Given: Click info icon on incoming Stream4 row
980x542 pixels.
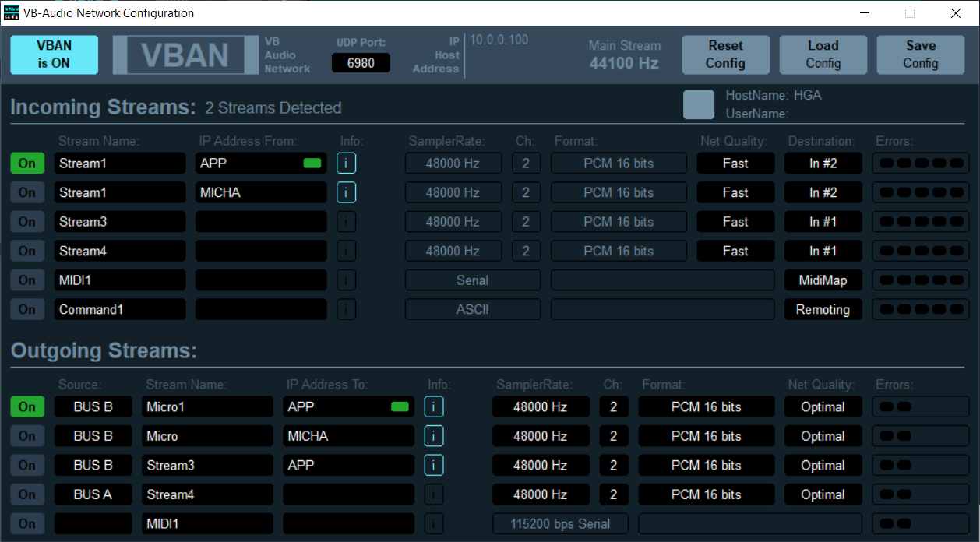Looking at the screenshot, I should [x=347, y=251].
